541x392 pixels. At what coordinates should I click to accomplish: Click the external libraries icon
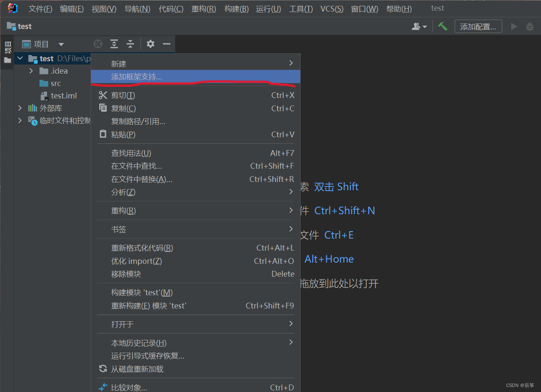pyautogui.click(x=33, y=108)
